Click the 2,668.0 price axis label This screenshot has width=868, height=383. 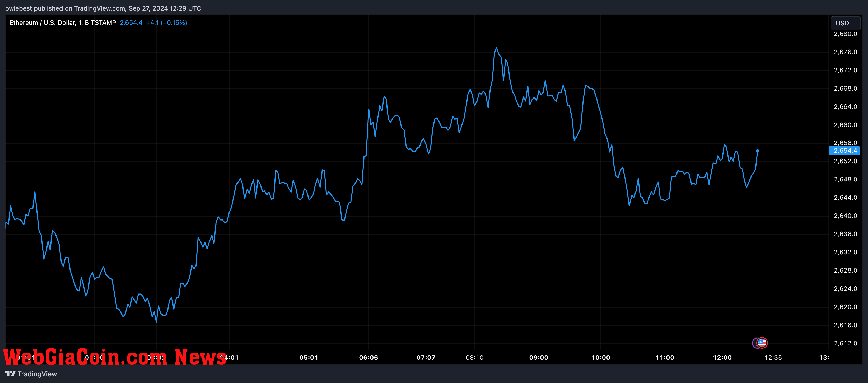(x=845, y=88)
